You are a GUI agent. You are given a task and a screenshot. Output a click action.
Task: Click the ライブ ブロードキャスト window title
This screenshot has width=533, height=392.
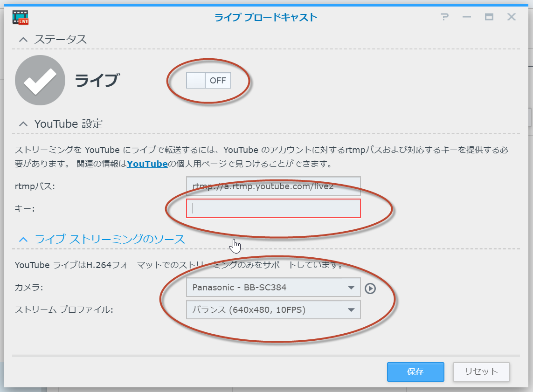point(266,17)
